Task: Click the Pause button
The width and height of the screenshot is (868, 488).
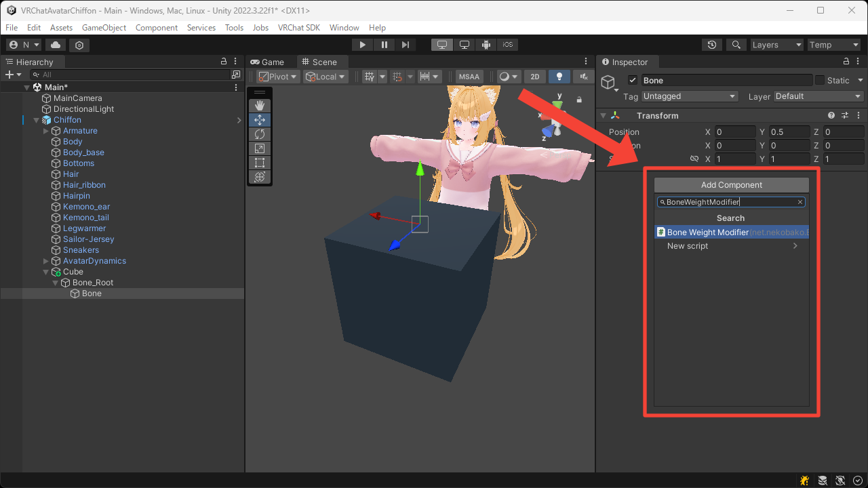Action: click(384, 45)
